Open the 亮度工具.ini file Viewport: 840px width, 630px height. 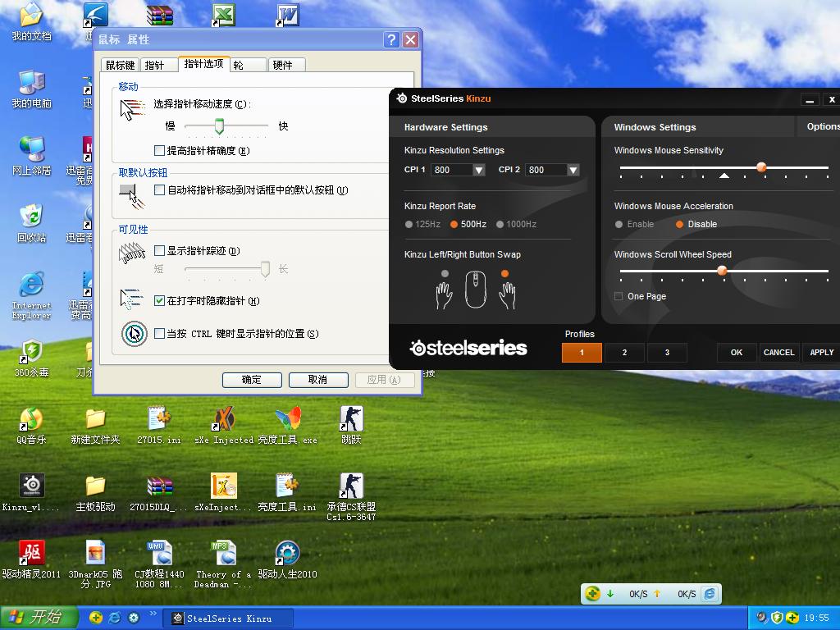pos(288,492)
